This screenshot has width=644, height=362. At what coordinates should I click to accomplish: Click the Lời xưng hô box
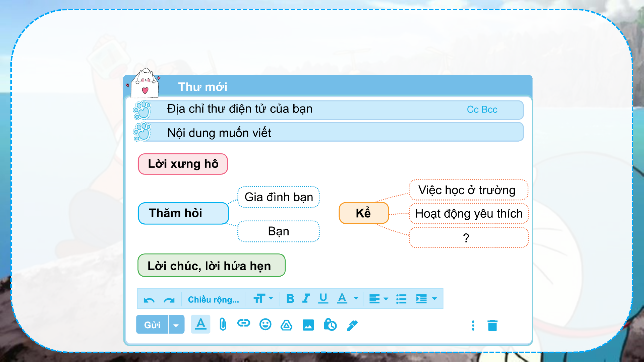pos(183,164)
